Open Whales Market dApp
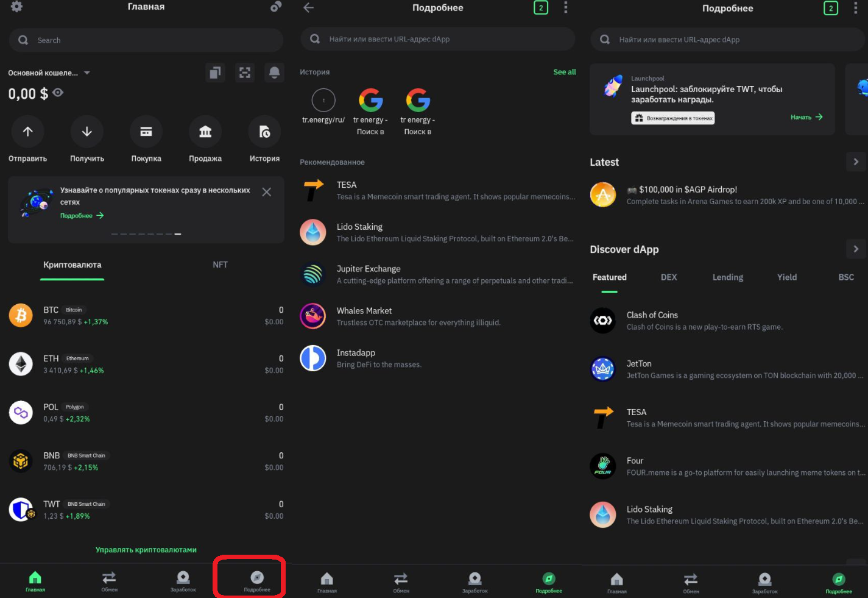The image size is (868, 598). click(x=437, y=316)
